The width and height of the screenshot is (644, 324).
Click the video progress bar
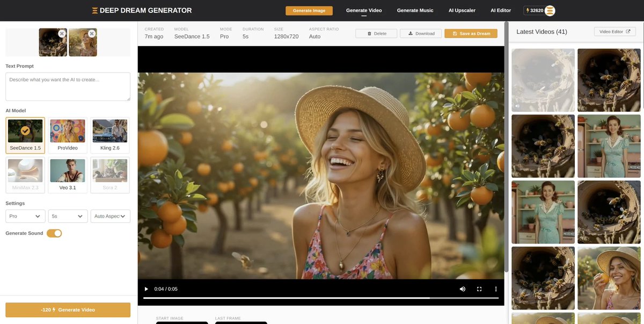pyautogui.click(x=321, y=298)
